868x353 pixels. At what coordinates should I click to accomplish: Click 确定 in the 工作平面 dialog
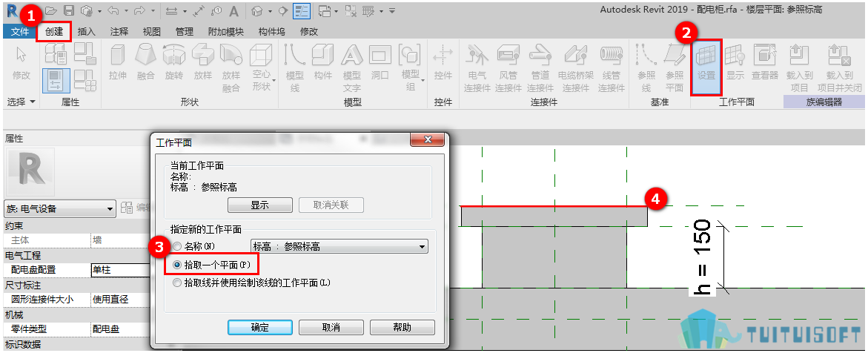260,327
